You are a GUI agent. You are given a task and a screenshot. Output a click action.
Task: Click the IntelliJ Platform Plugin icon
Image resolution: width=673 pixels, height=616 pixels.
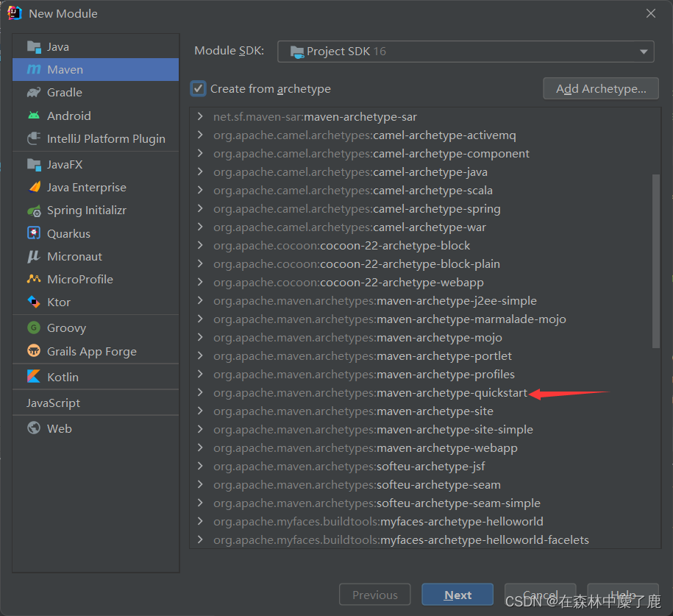[x=34, y=138]
